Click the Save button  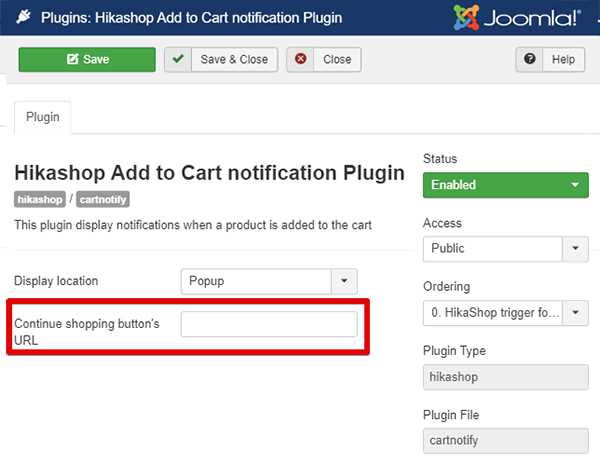click(87, 59)
